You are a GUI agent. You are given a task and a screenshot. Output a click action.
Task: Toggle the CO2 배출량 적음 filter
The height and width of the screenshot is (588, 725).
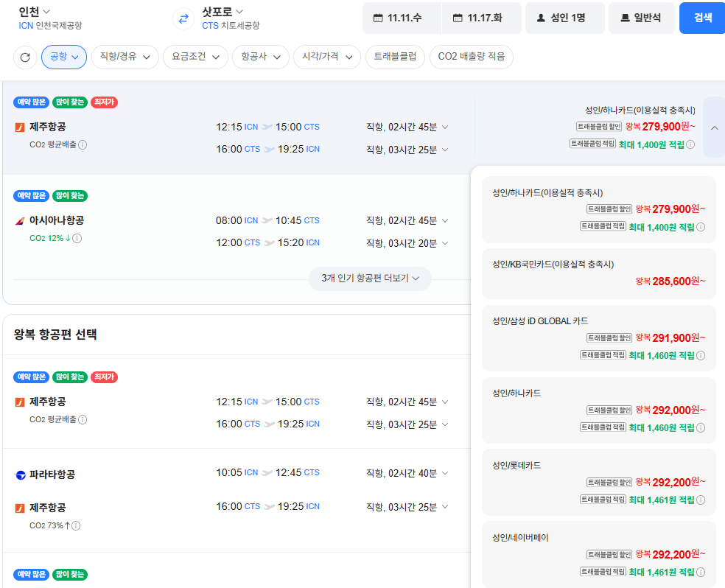471,57
